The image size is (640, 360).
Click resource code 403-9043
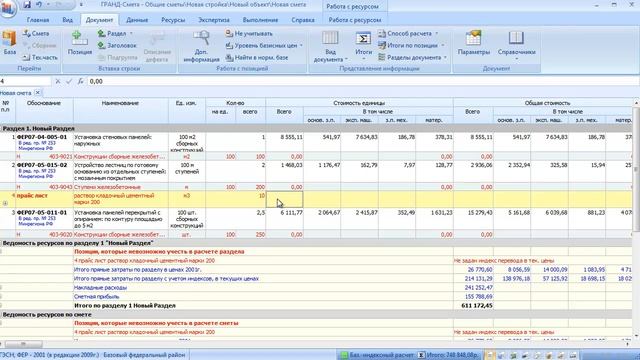(60, 187)
